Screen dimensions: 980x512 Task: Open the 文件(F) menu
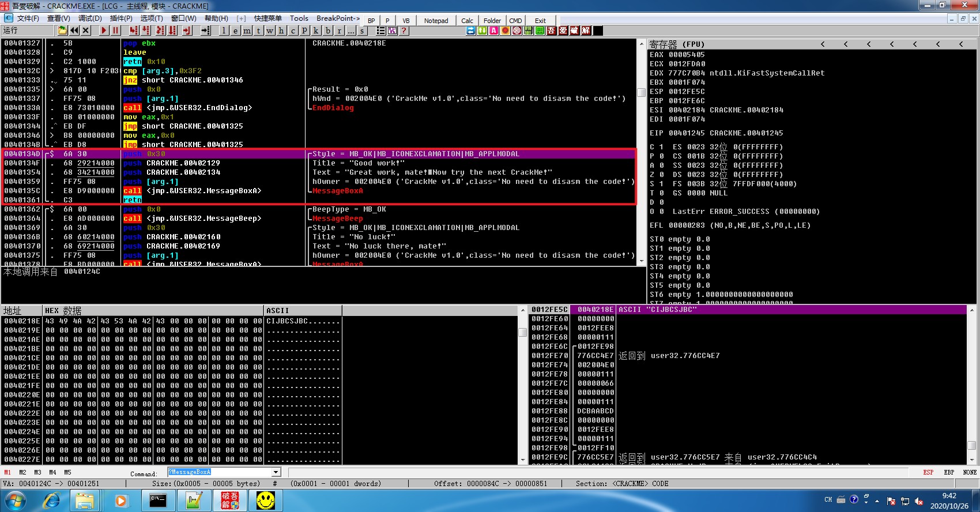pyautogui.click(x=28, y=18)
